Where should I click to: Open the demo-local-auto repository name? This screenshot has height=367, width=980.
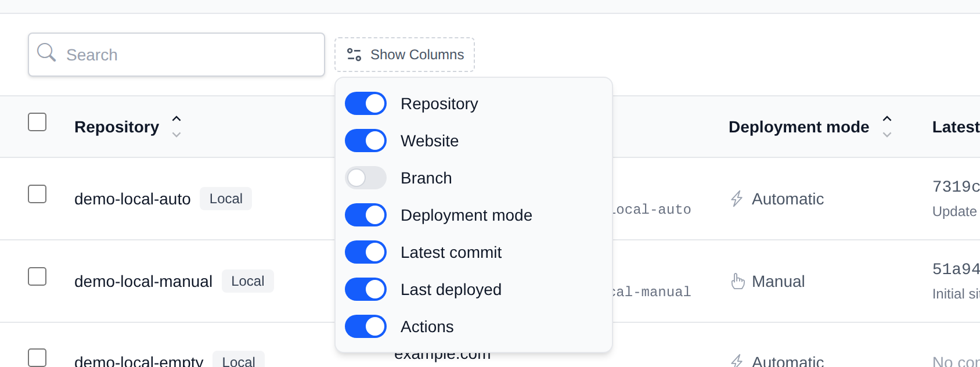point(132,199)
